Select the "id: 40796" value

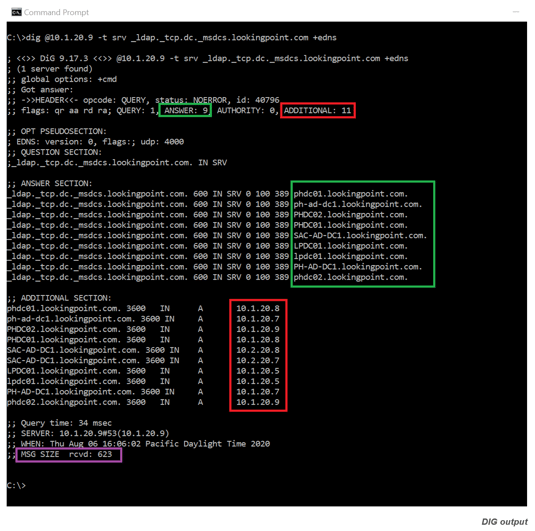[258, 100]
